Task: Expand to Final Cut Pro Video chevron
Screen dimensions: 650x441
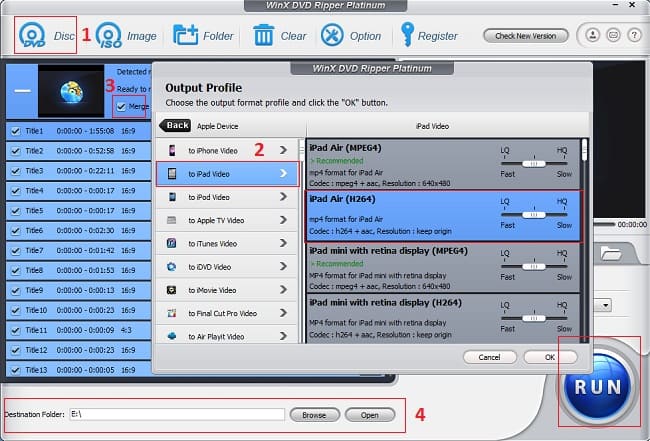Action: point(284,313)
